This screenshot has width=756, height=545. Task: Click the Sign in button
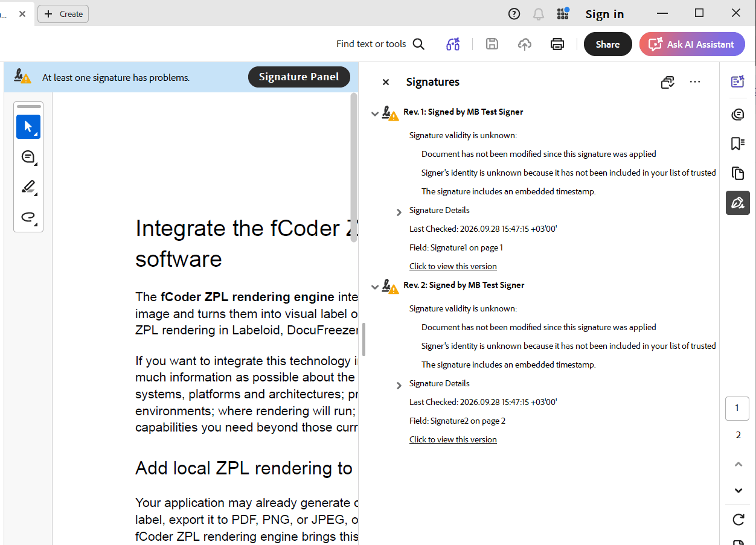[604, 14]
